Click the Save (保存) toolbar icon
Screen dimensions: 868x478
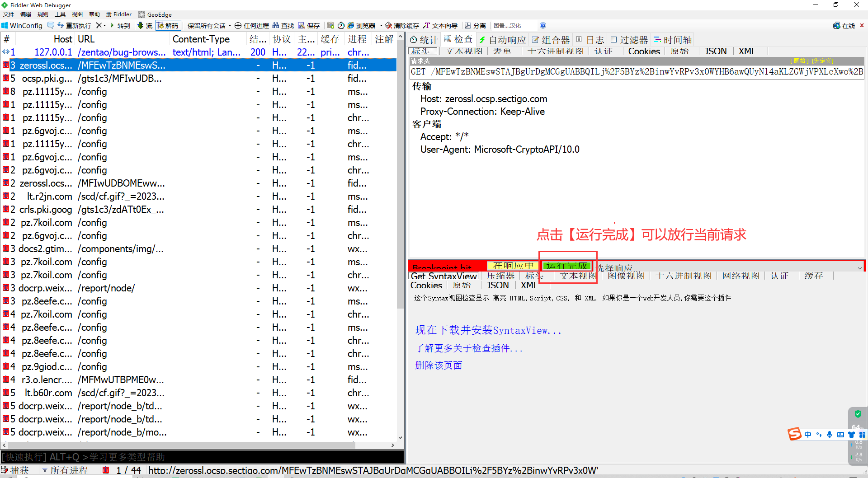pos(302,25)
